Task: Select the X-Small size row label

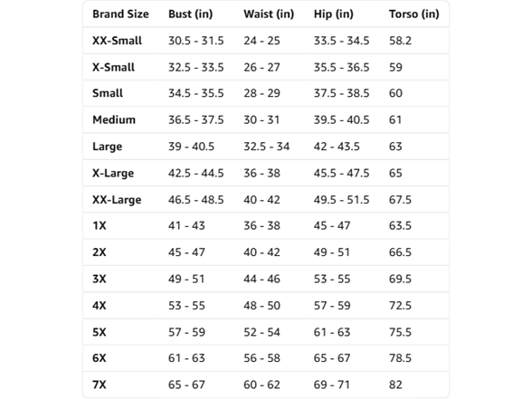Action: [113, 67]
